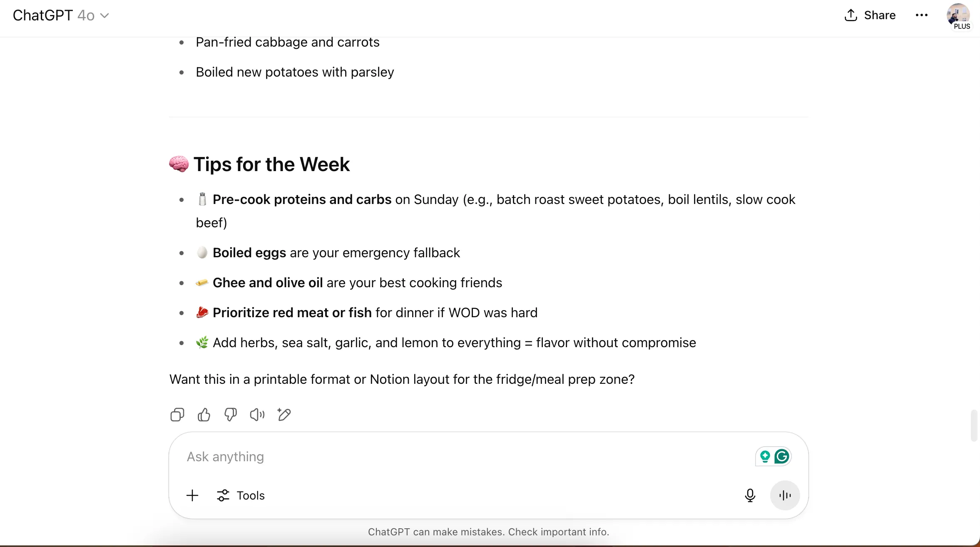Click the thumbs up good response icon

click(204, 415)
